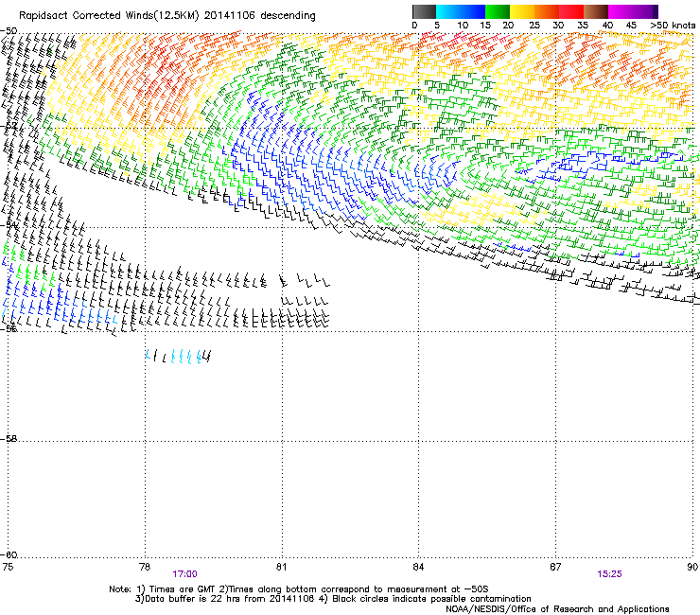
Task: Click the '84' longitude axis label
Action: [418, 567]
